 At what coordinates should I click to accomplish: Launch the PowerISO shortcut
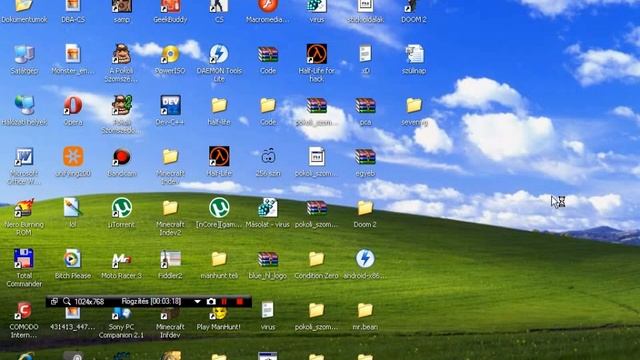(170, 55)
